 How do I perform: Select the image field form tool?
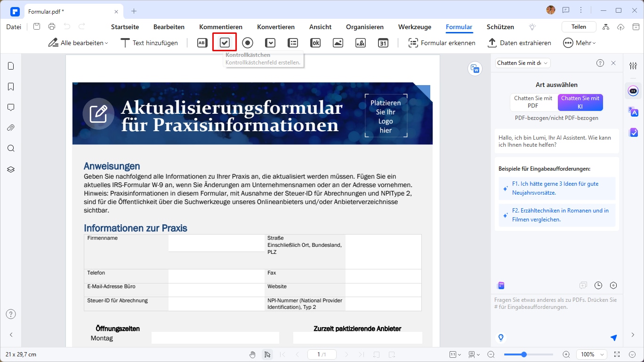pyautogui.click(x=338, y=43)
